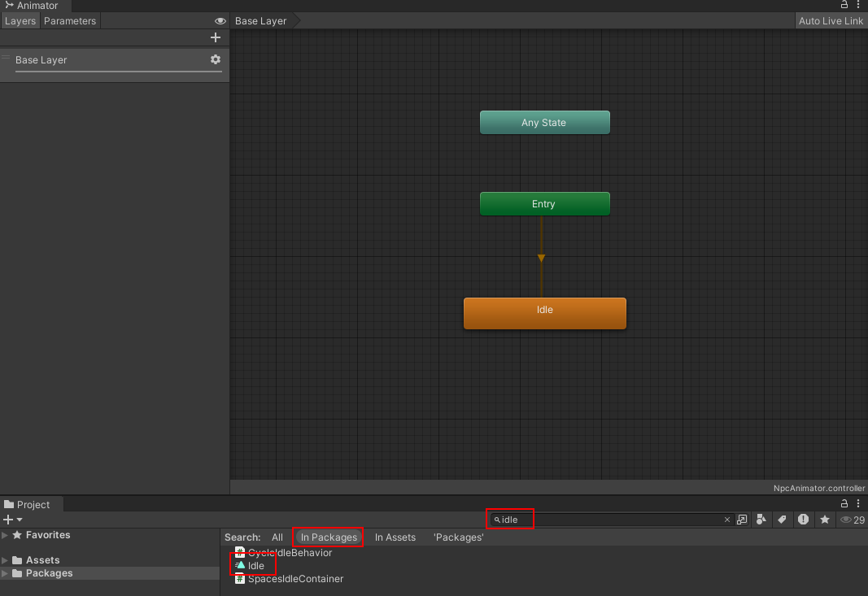Clear the idle search with the x
This screenshot has height=596, width=868.
(726, 519)
